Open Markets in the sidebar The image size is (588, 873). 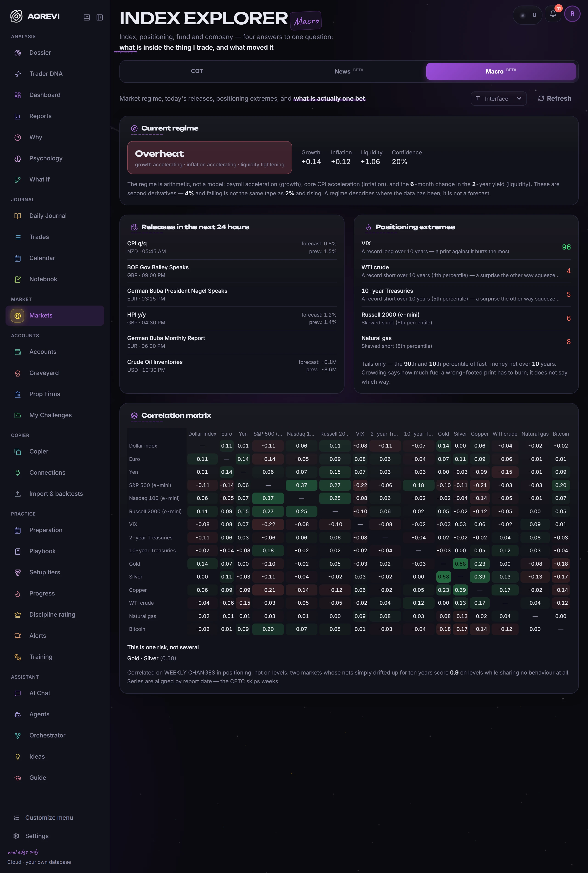[55, 316]
